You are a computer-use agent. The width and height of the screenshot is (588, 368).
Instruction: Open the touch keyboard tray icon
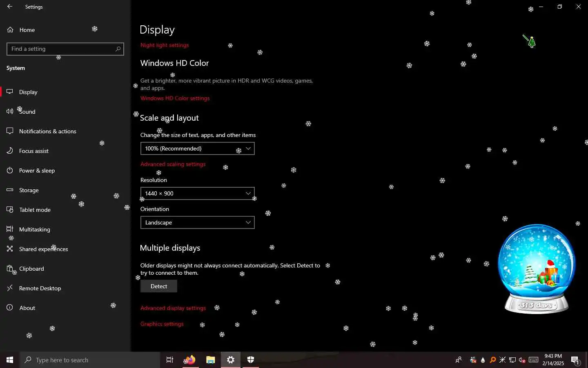click(533, 360)
